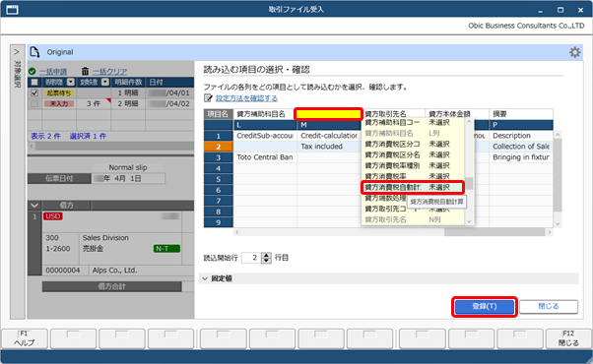
Task: Click the pink 未入力 status badge
Action: coord(59,103)
